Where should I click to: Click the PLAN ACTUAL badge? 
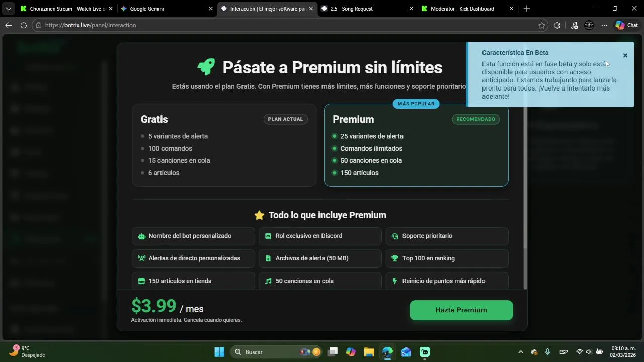click(x=285, y=119)
